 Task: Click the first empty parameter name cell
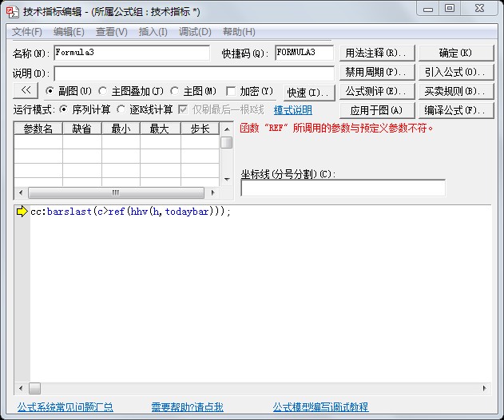coord(38,141)
